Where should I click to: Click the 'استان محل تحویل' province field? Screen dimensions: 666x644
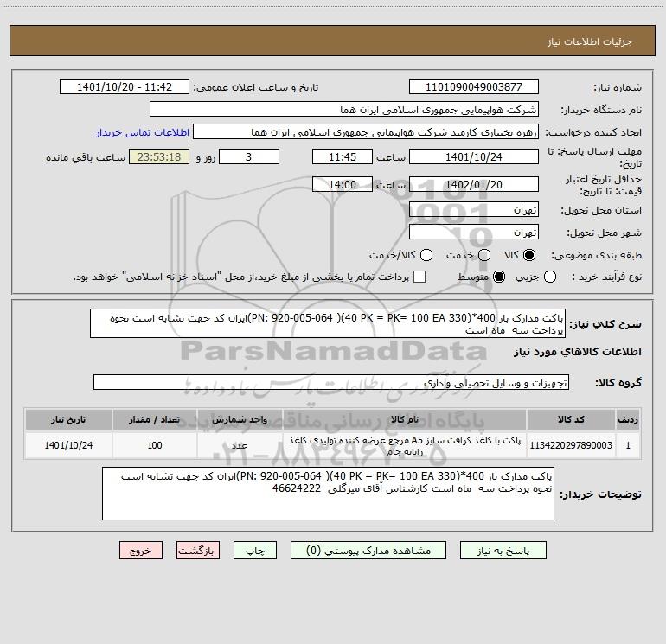(473, 210)
